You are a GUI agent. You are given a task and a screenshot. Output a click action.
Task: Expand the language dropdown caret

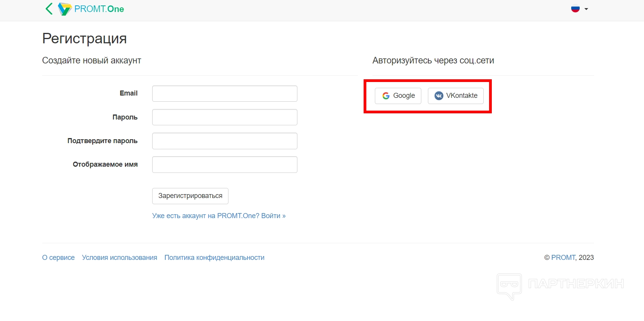[x=586, y=9]
